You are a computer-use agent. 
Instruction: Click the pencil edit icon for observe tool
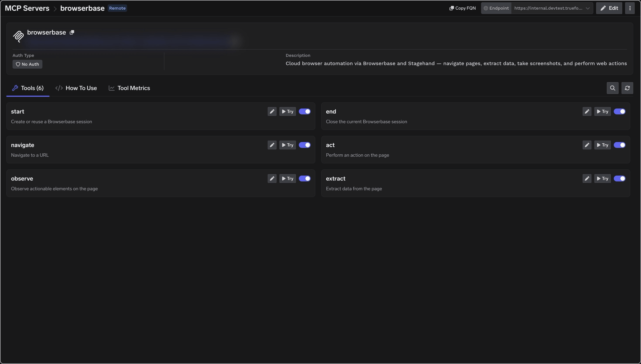point(272,179)
